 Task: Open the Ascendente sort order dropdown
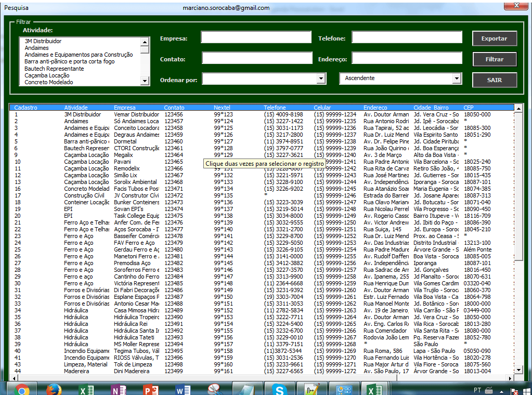[x=457, y=78]
